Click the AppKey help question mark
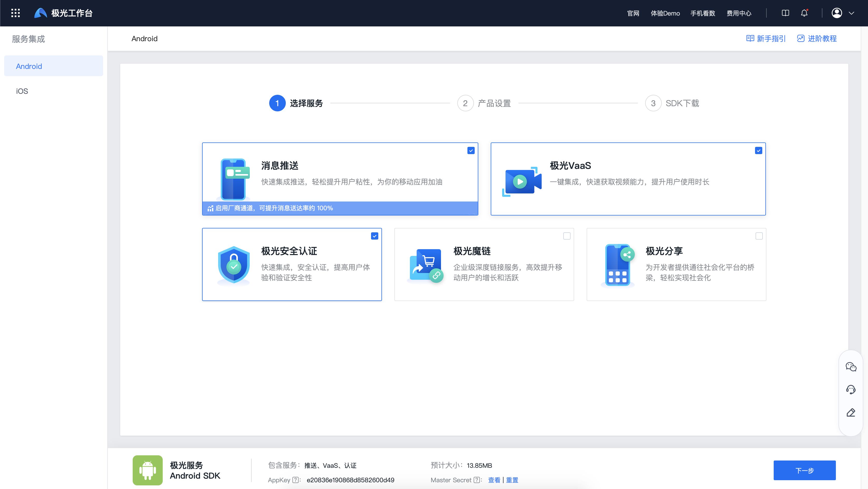The height and width of the screenshot is (489, 868). point(296,480)
